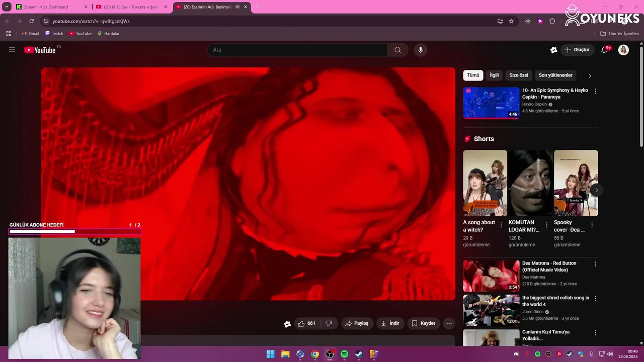The image size is (644, 362).
Task: Open the account avatar menu
Action: pyautogui.click(x=623, y=50)
